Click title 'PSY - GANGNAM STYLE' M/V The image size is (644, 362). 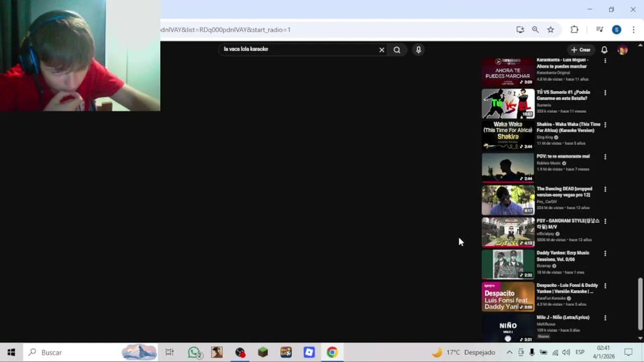(x=568, y=224)
